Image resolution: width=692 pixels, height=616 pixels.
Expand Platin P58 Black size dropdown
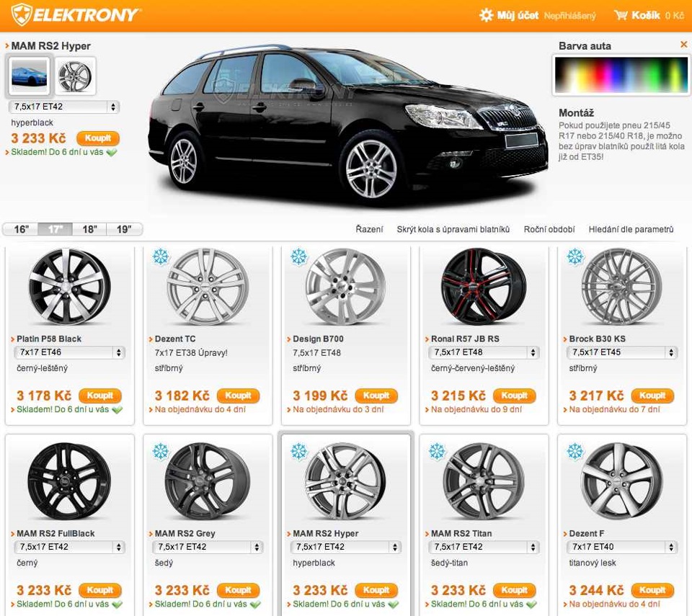(69, 352)
